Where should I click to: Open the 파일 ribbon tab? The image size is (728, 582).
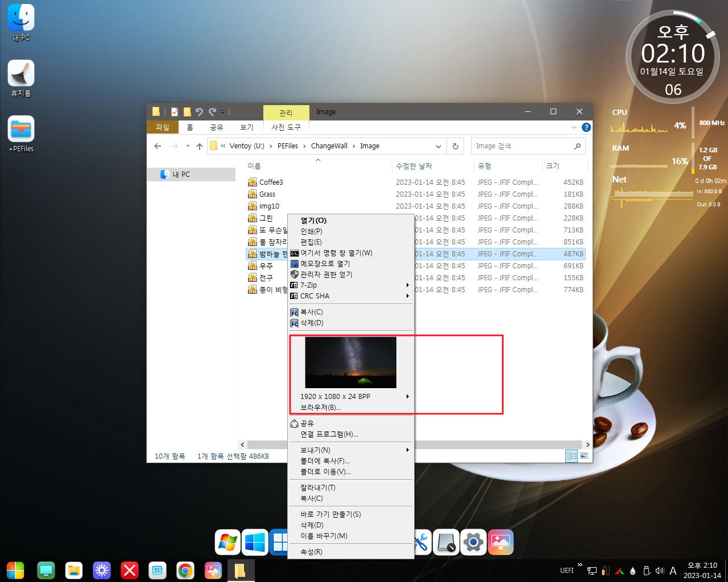coord(163,127)
